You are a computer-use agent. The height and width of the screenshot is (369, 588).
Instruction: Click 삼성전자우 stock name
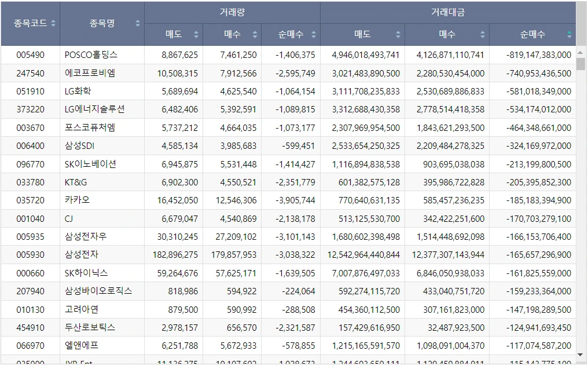(86, 236)
